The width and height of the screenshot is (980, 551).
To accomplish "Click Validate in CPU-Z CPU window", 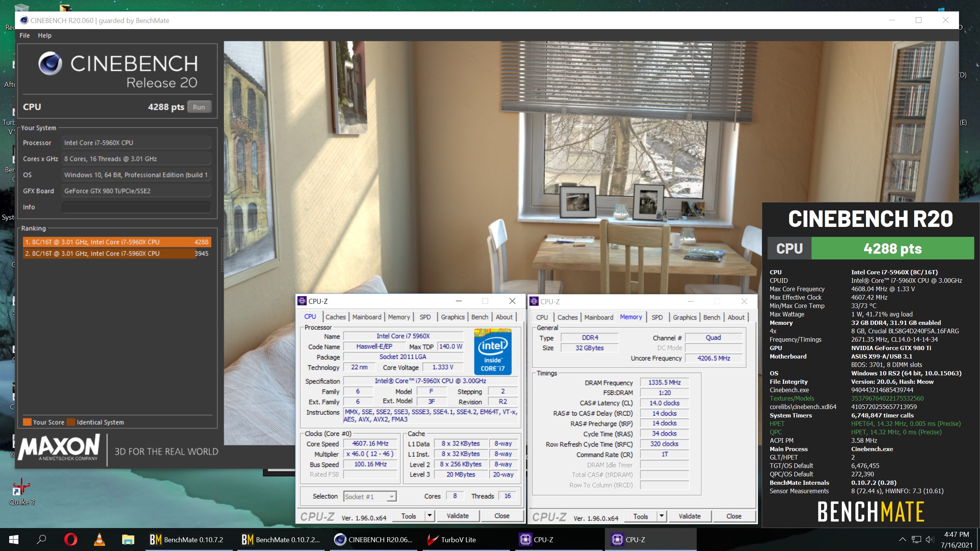I will pyautogui.click(x=457, y=516).
